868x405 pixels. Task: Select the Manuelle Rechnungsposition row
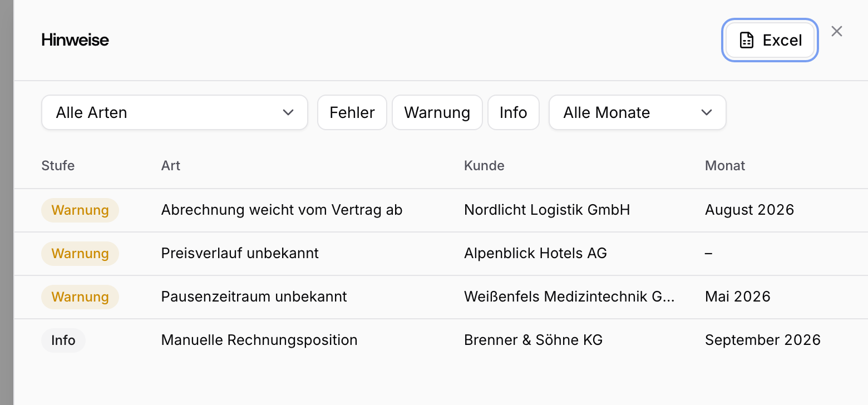[441, 340]
